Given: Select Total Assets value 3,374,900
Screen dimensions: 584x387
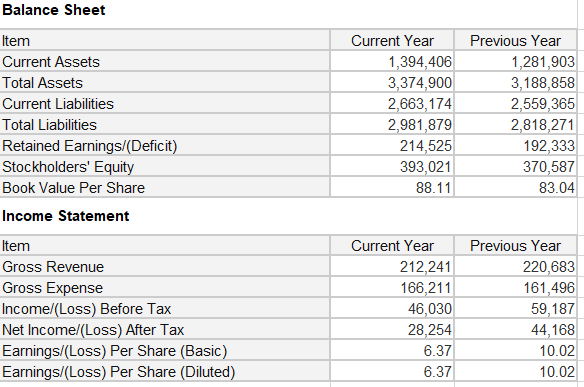Looking at the screenshot, I should coord(420,83).
